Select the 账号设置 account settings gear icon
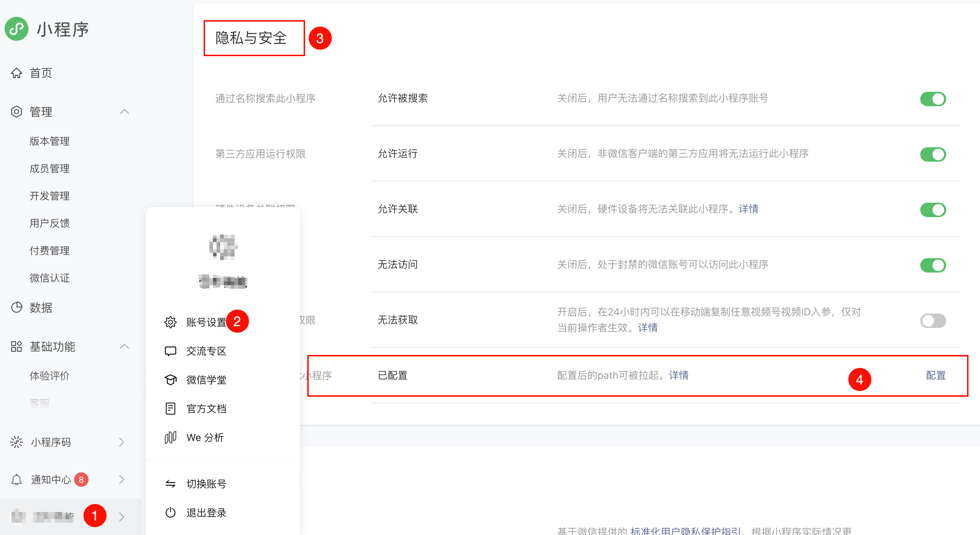980x535 pixels. 171,322
